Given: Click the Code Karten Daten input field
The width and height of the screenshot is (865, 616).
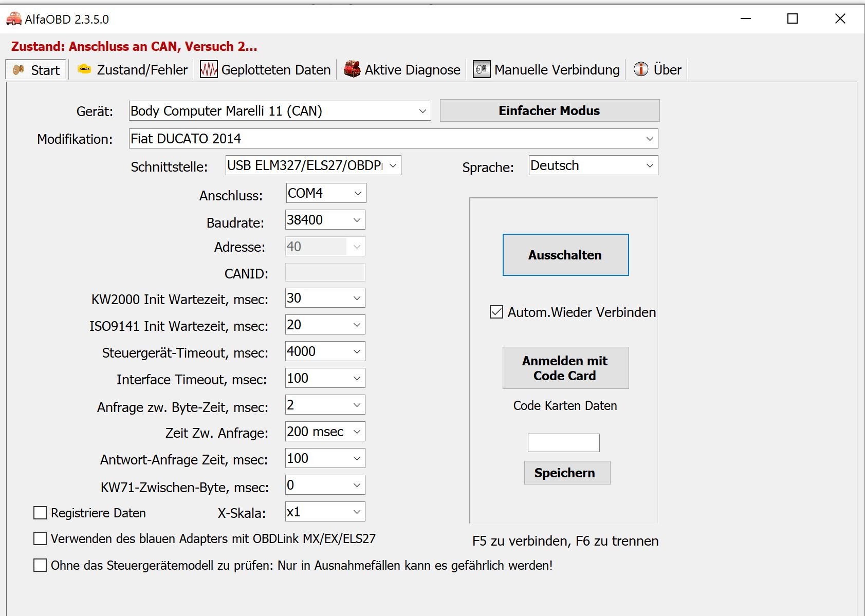Looking at the screenshot, I should tap(563, 443).
